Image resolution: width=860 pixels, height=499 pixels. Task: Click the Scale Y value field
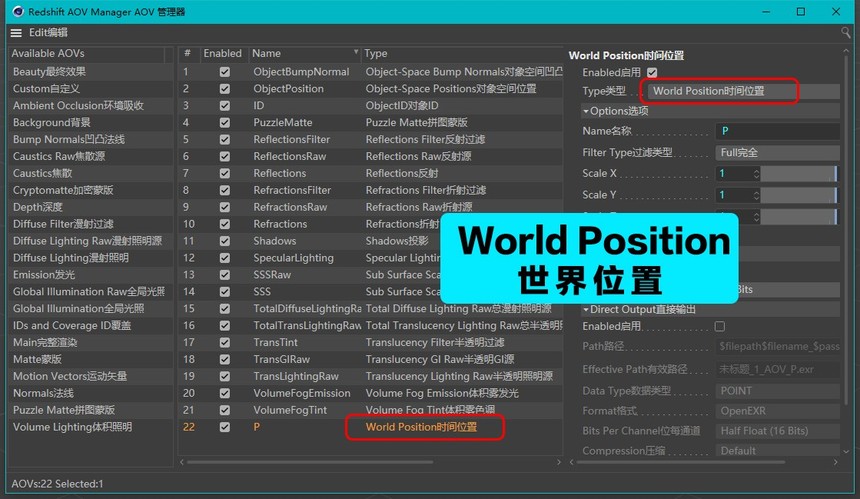[x=733, y=195]
